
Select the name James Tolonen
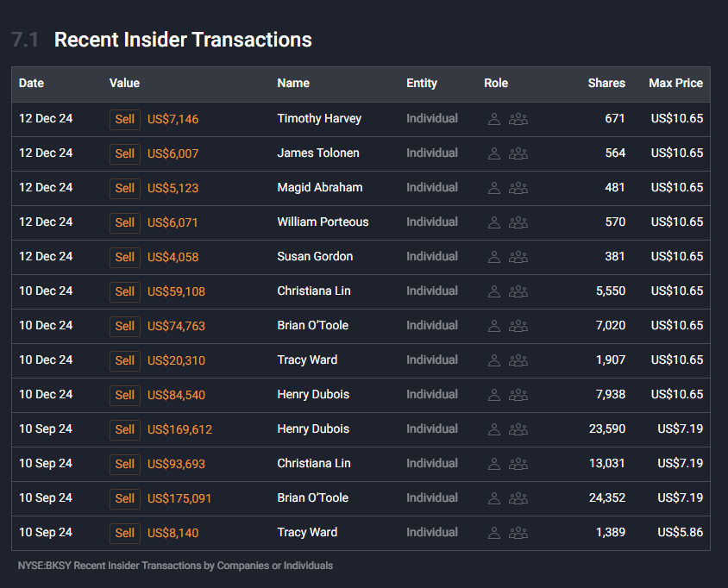pyautogui.click(x=318, y=153)
